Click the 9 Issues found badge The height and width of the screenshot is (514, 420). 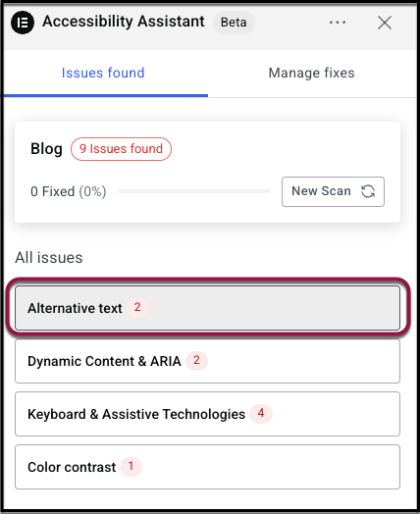tap(121, 149)
